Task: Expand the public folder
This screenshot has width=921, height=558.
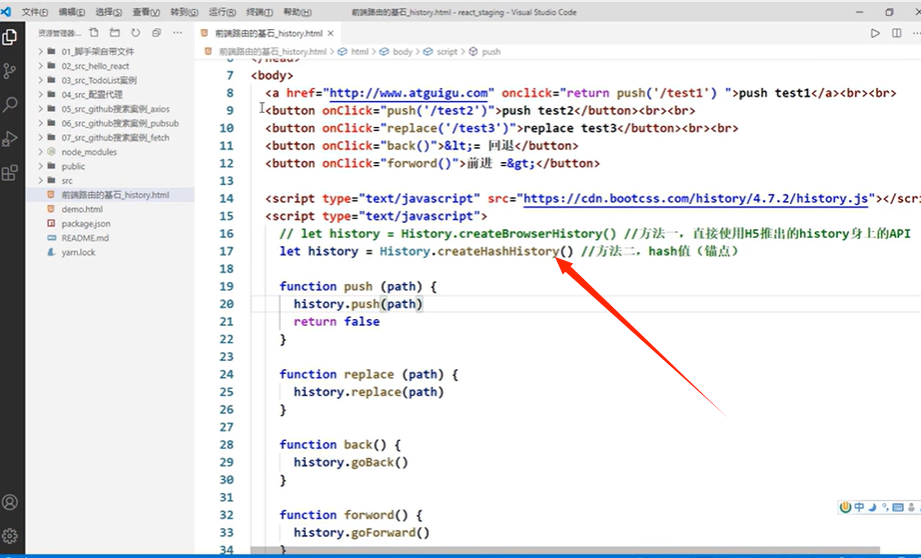Action: 73,166
